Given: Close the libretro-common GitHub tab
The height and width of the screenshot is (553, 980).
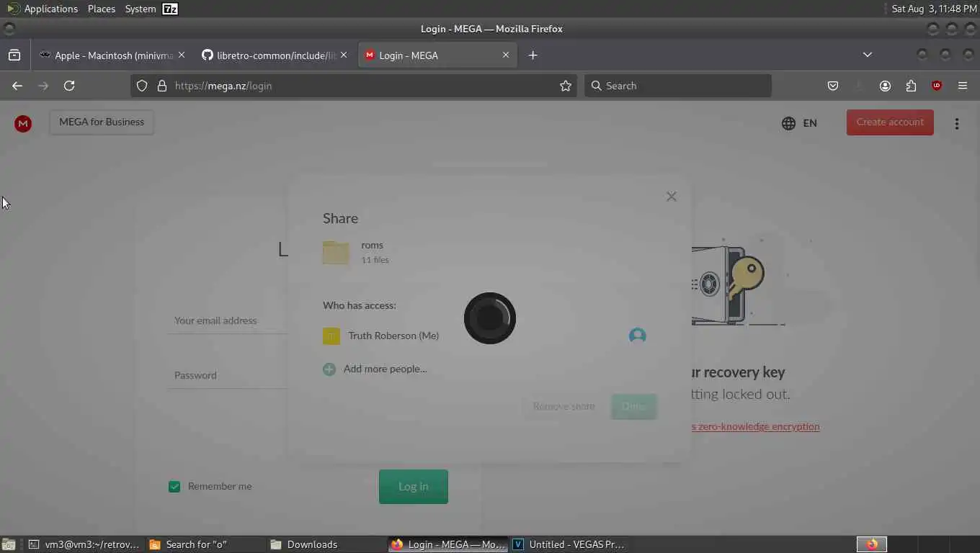Looking at the screenshot, I should click(344, 55).
